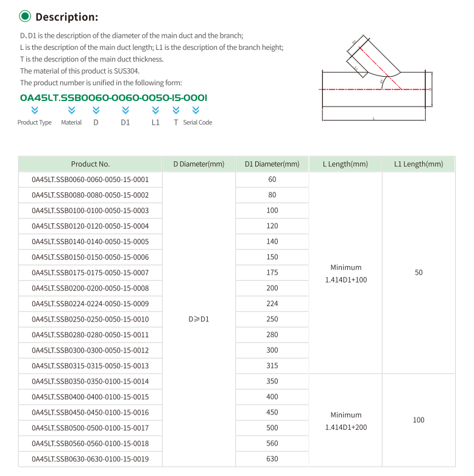Image resolution: width=474 pixels, height=476 pixels.
Task: Click the Product No. column header
Action: 90,164
